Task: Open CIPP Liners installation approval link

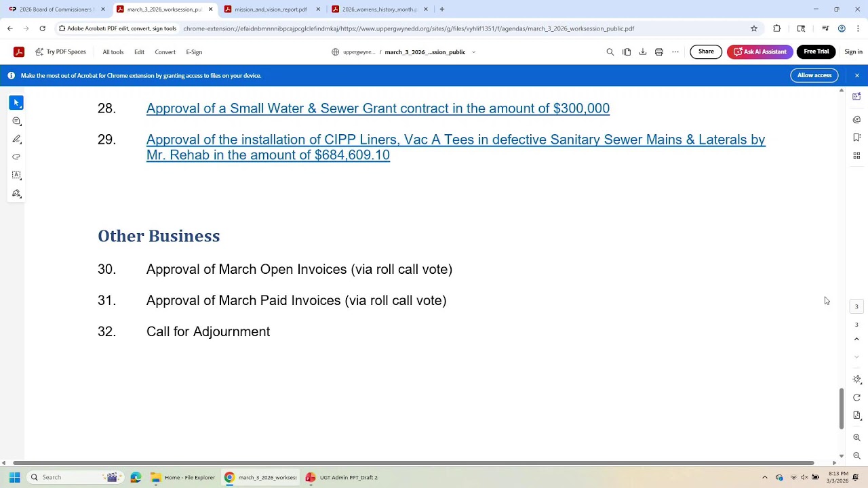Action: [456, 147]
